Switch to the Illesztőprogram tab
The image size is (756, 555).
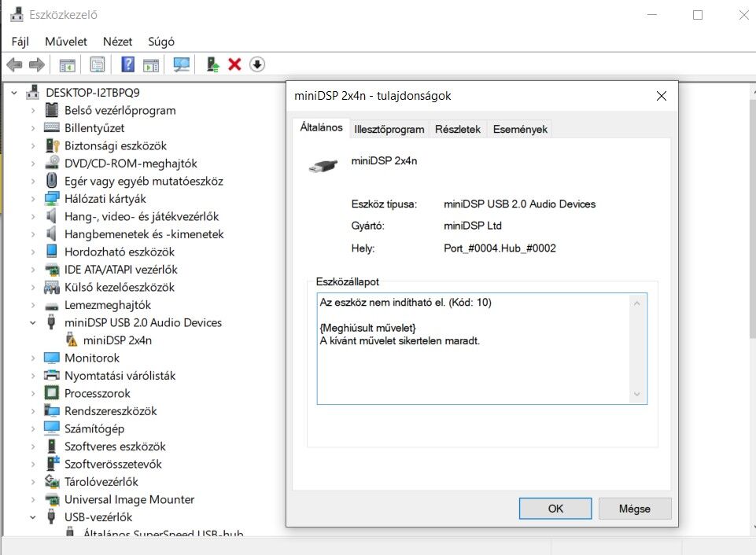389,129
